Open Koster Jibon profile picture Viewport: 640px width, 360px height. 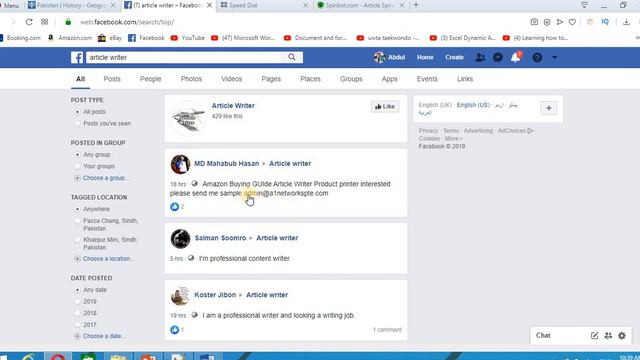coord(180,296)
